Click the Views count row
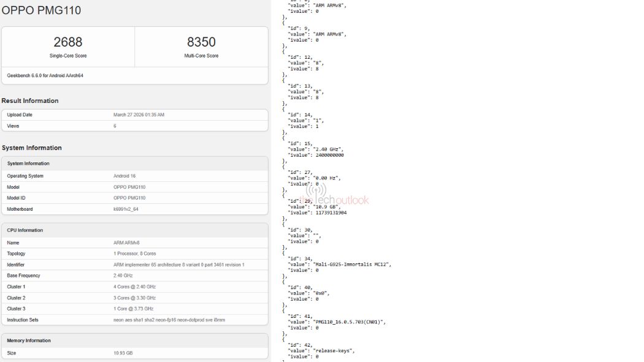 (x=134, y=126)
